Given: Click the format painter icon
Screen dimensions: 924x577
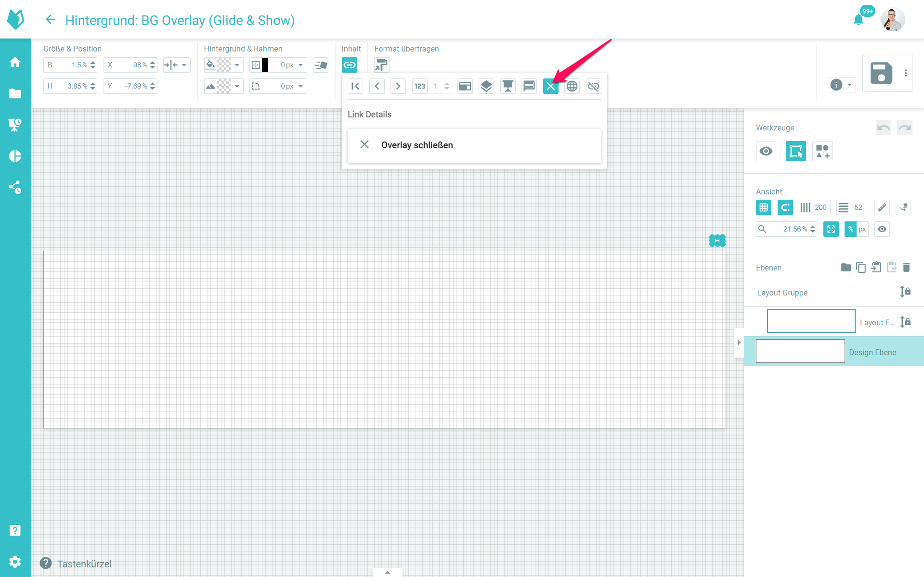Looking at the screenshot, I should point(381,65).
